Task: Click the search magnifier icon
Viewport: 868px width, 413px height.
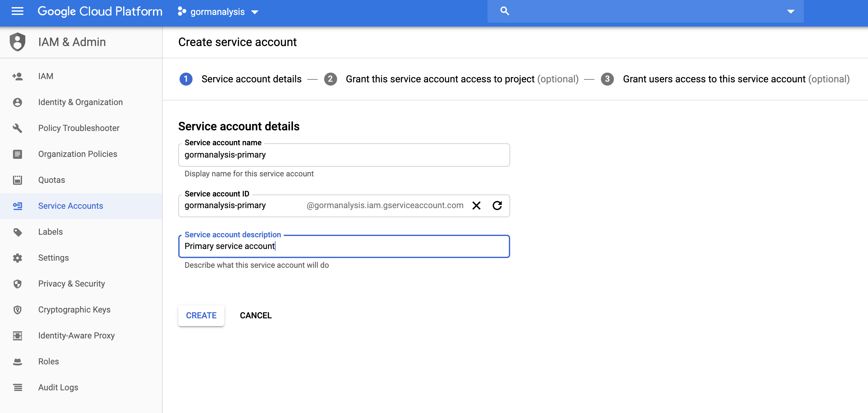Action: point(504,11)
